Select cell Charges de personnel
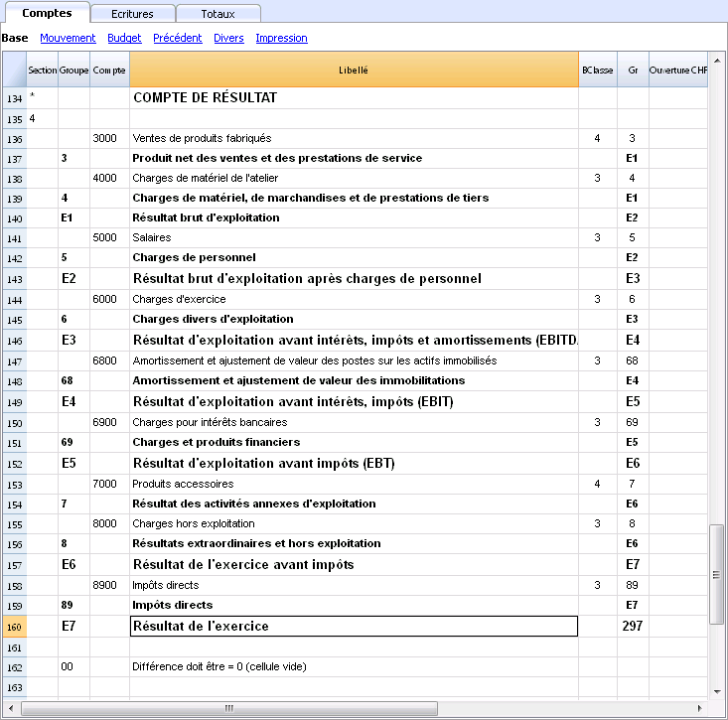This screenshot has width=728, height=720. pyautogui.click(x=354, y=257)
